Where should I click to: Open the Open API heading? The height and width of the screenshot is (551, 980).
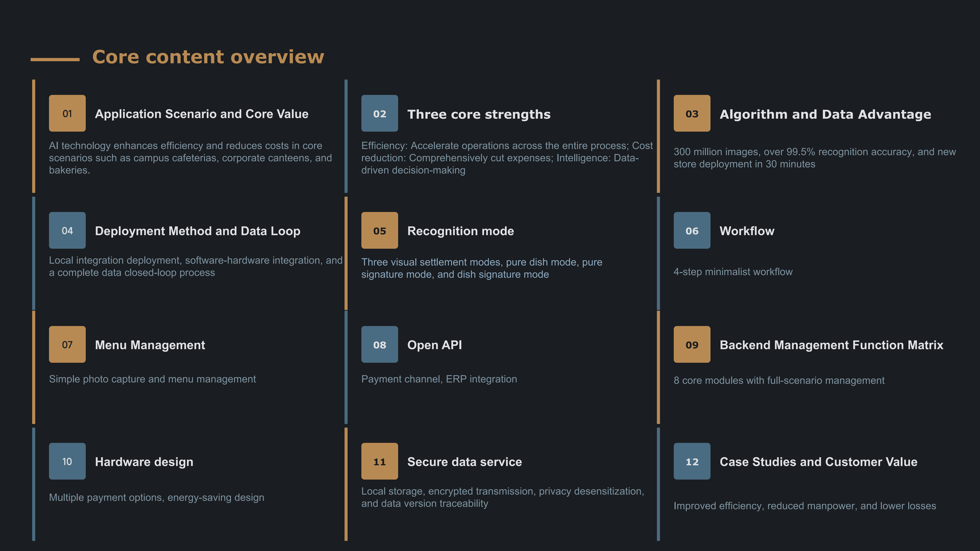pos(434,345)
